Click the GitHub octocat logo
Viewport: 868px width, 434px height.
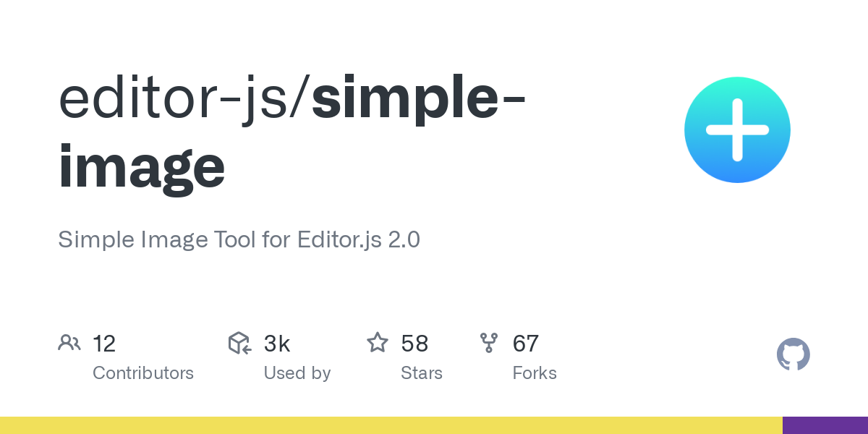(x=793, y=355)
